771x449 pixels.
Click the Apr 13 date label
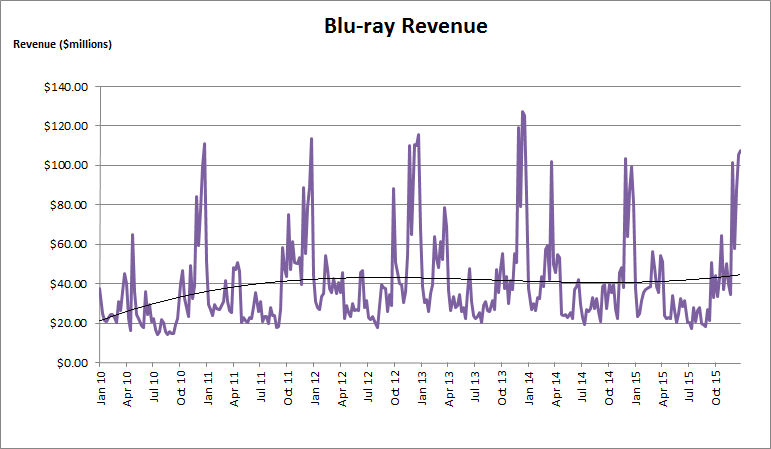pyautogui.click(x=449, y=389)
